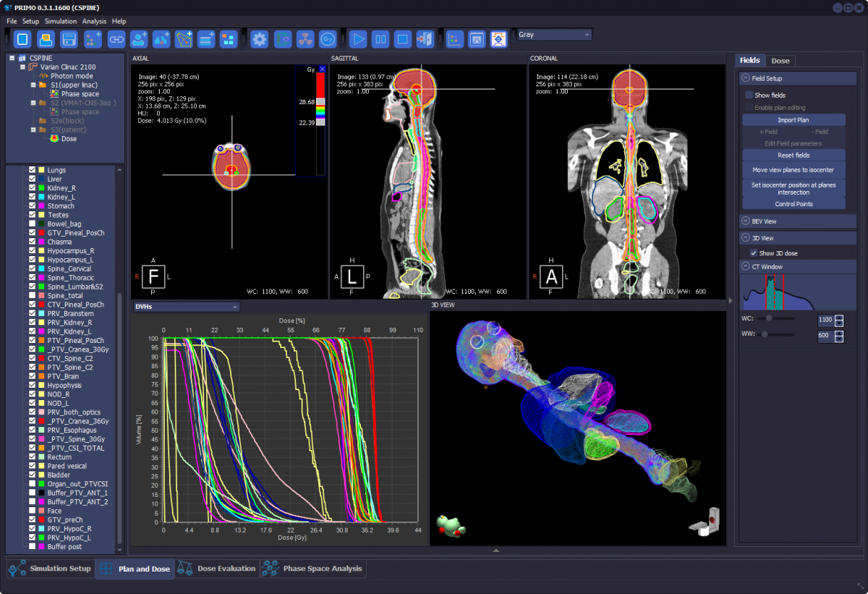Click the chain-link toolbar icon
868x594 pixels.
[116, 38]
